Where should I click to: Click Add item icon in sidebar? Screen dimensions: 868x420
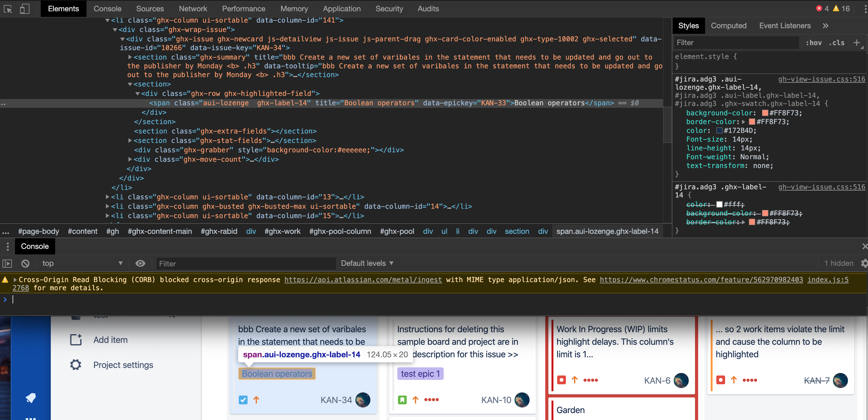pos(76,340)
